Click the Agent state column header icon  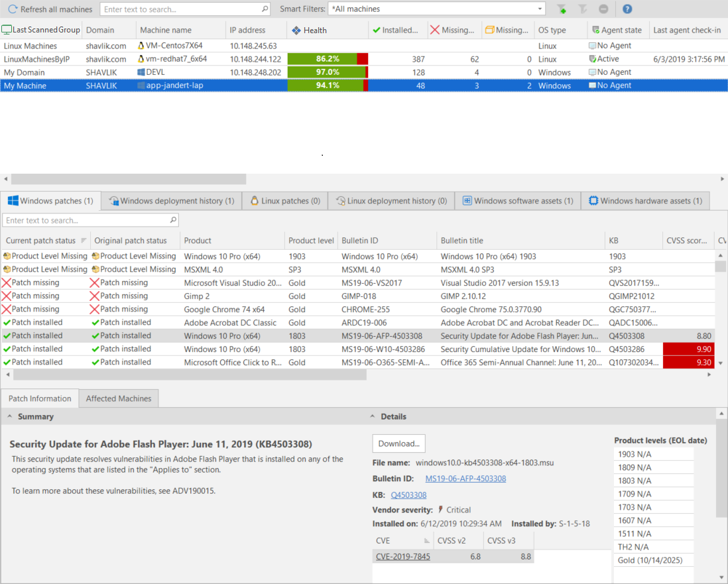pos(595,30)
